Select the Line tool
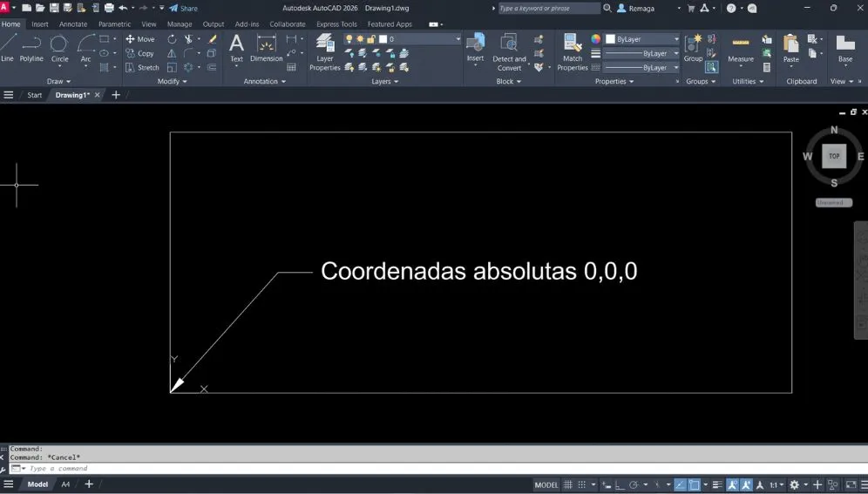868x494 pixels. tap(7, 48)
